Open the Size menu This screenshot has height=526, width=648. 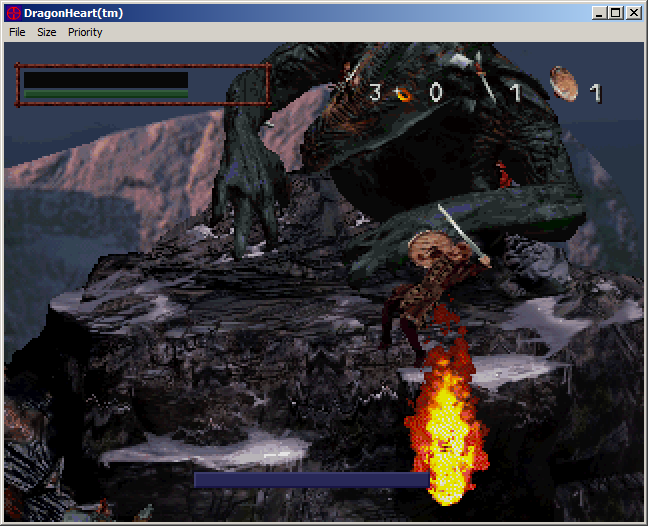pyautogui.click(x=47, y=32)
